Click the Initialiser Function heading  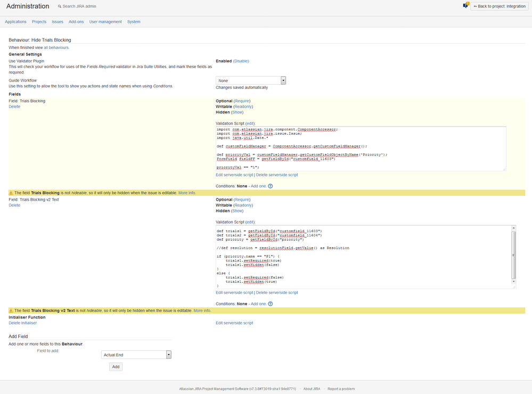coord(27,317)
